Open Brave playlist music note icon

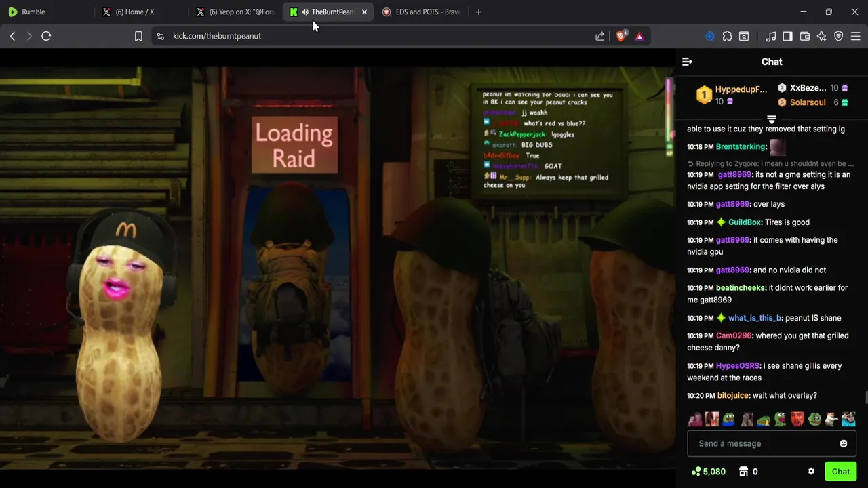coord(771,36)
